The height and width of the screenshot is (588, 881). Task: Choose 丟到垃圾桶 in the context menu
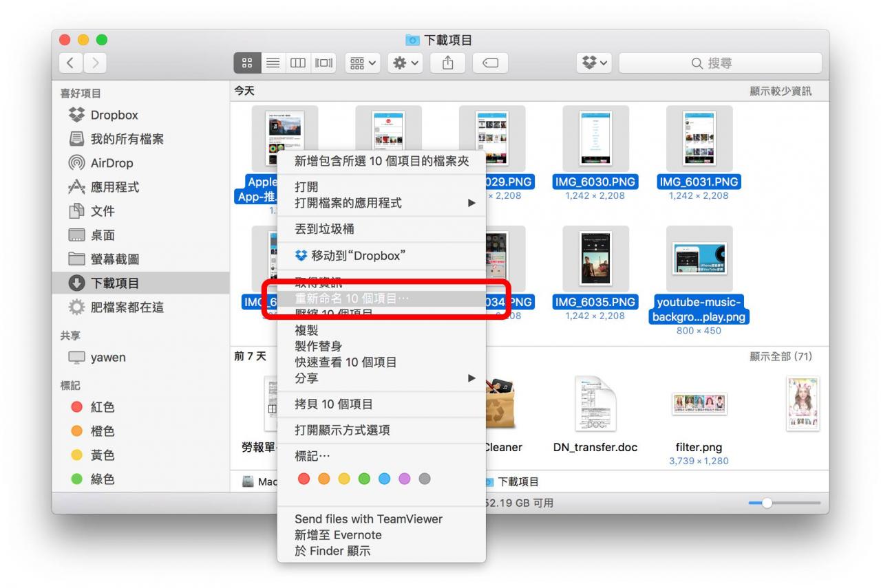[x=324, y=229]
